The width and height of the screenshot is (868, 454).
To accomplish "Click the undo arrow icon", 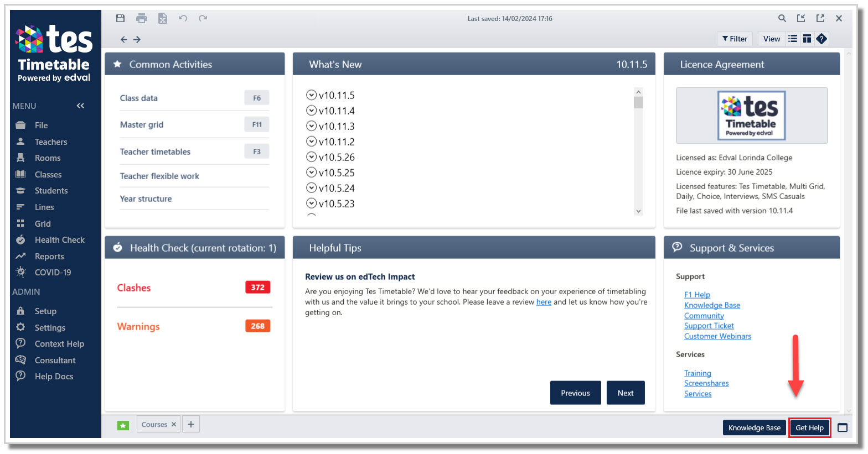I will pos(183,18).
